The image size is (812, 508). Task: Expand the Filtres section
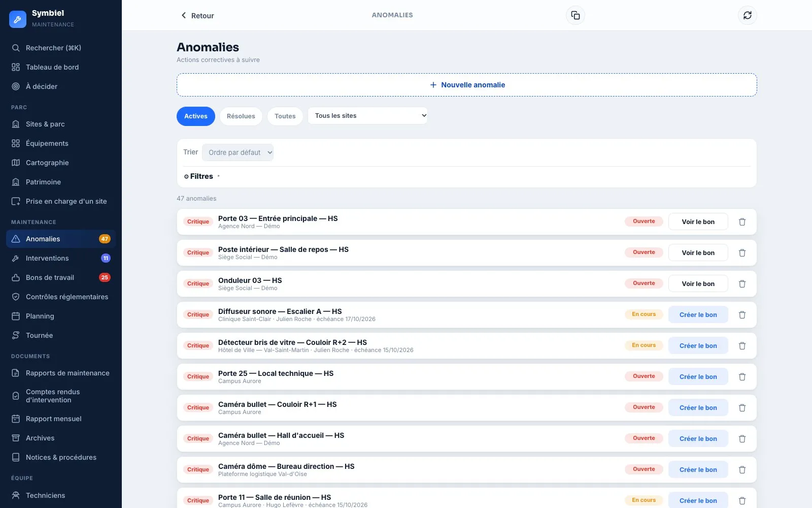(x=202, y=176)
